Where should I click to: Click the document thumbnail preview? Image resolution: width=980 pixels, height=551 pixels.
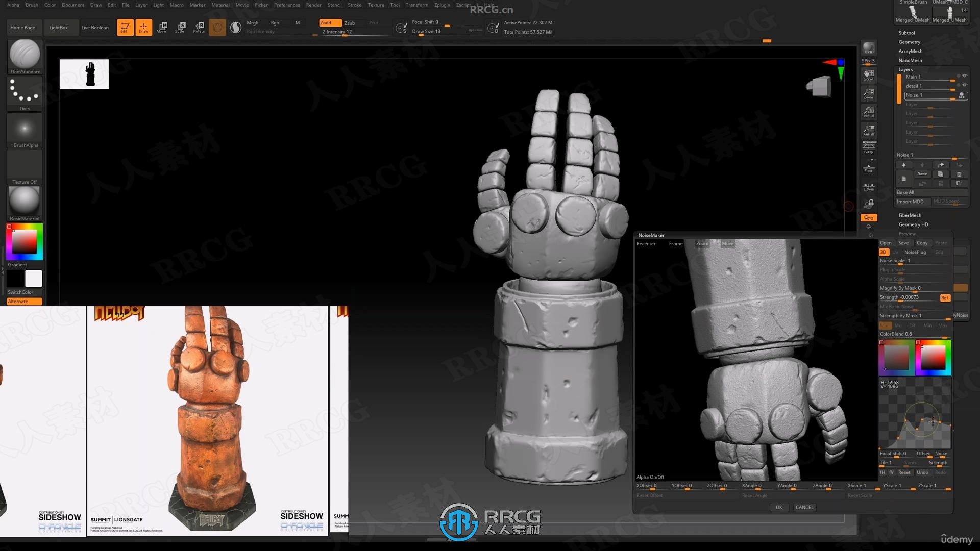click(x=84, y=74)
